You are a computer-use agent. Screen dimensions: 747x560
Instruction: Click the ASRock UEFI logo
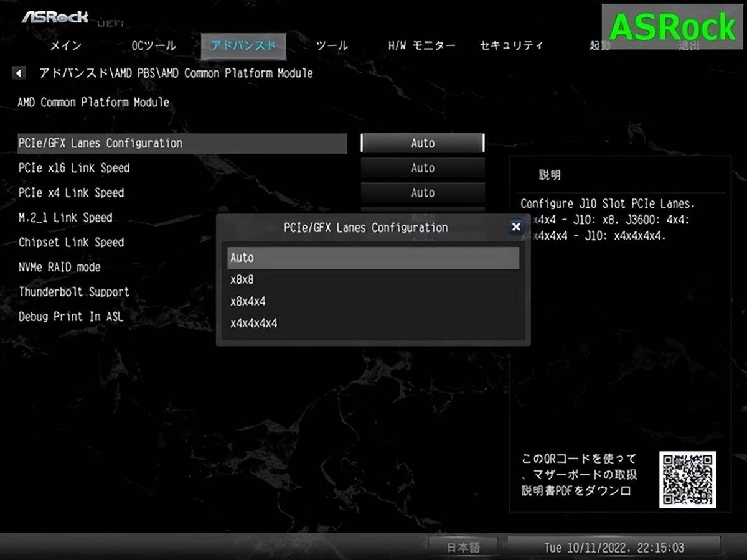point(55,17)
